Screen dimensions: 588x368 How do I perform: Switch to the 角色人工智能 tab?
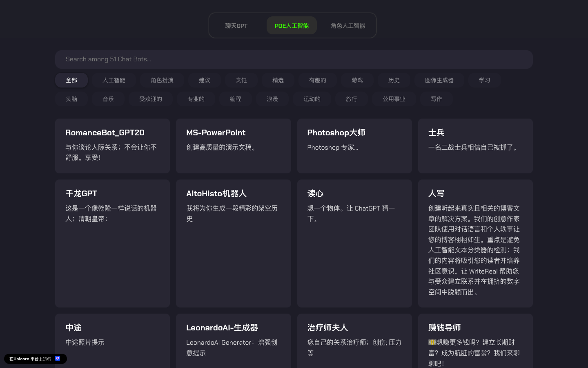pos(347,25)
